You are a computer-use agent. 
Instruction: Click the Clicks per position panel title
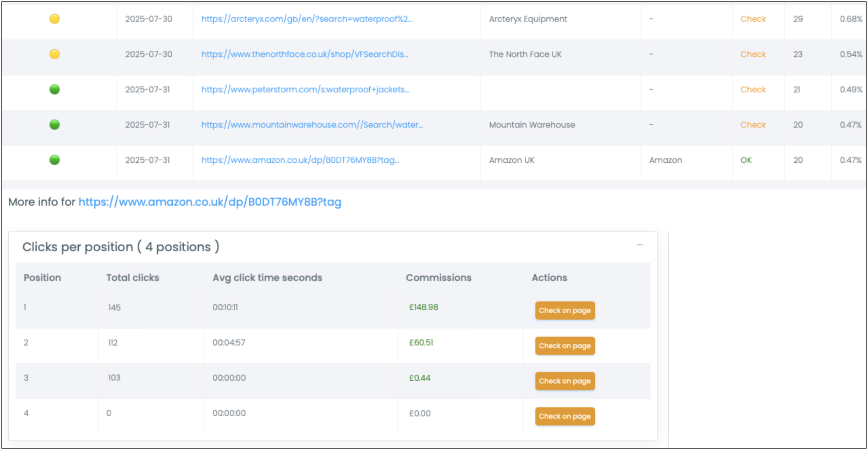pos(121,247)
